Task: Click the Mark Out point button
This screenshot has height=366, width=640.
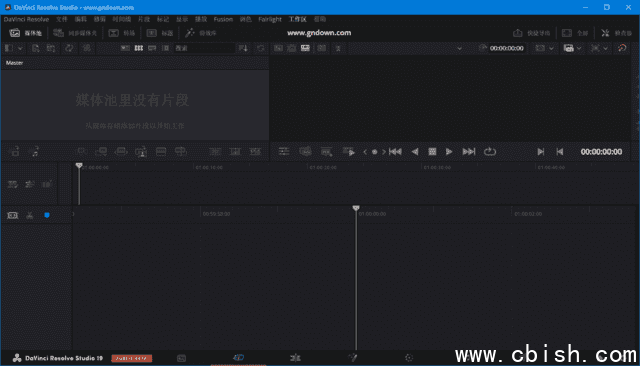Action: click(560, 152)
